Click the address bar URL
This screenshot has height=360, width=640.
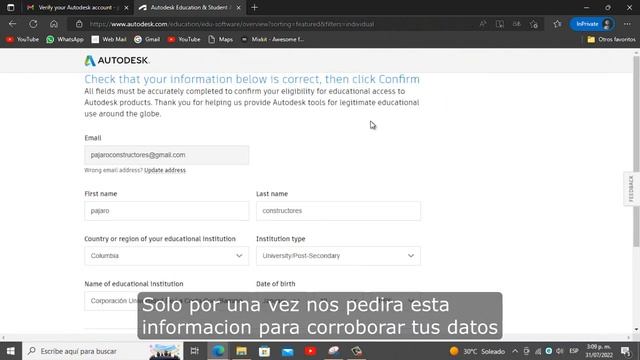pyautogui.click(x=232, y=24)
